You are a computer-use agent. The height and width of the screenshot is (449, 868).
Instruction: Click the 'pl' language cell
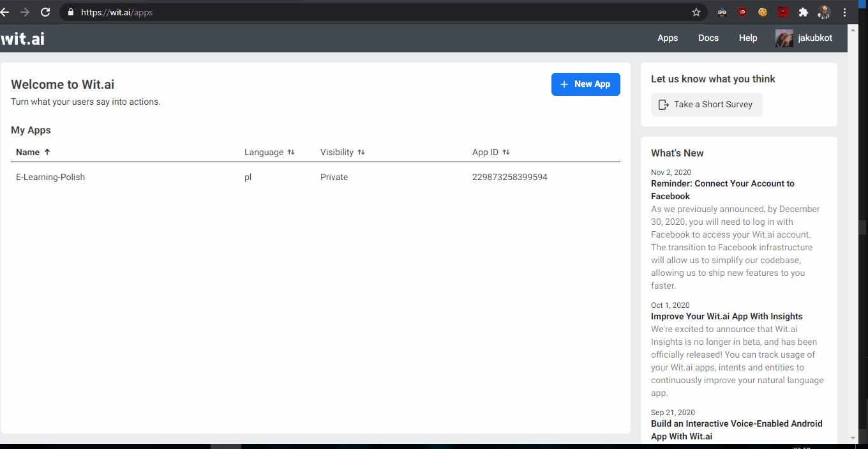pos(248,177)
